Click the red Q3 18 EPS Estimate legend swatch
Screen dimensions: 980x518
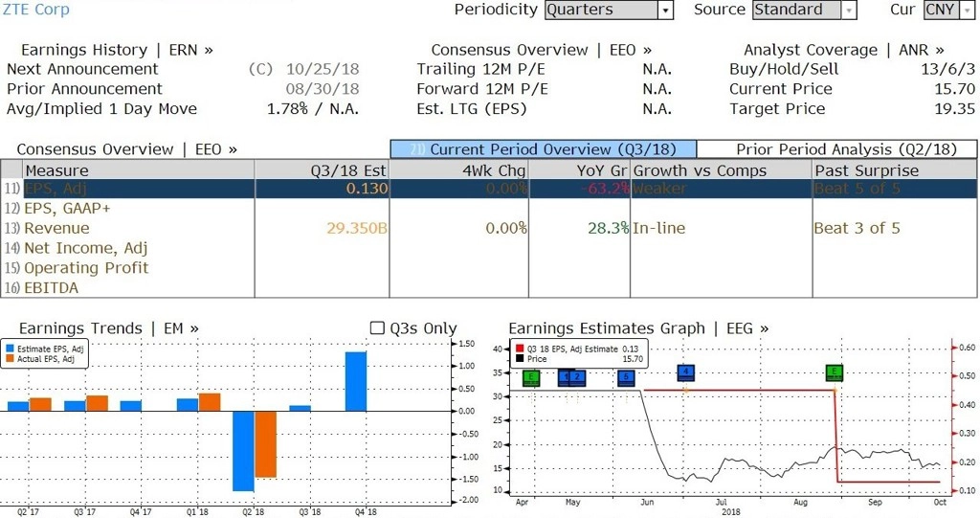[x=520, y=349]
